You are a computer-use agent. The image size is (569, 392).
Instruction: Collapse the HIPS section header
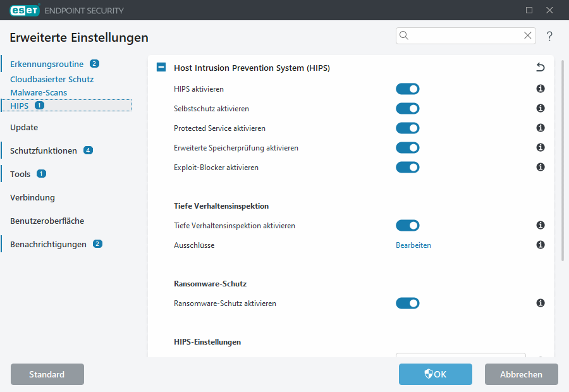click(x=161, y=66)
